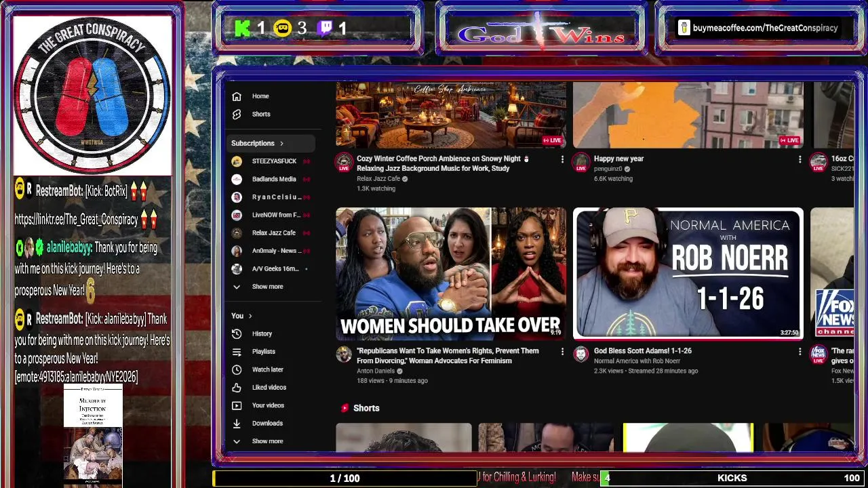Select Relax Jazz Cafe subscription name in sidebar
The width and height of the screenshot is (868, 488).
click(x=274, y=233)
